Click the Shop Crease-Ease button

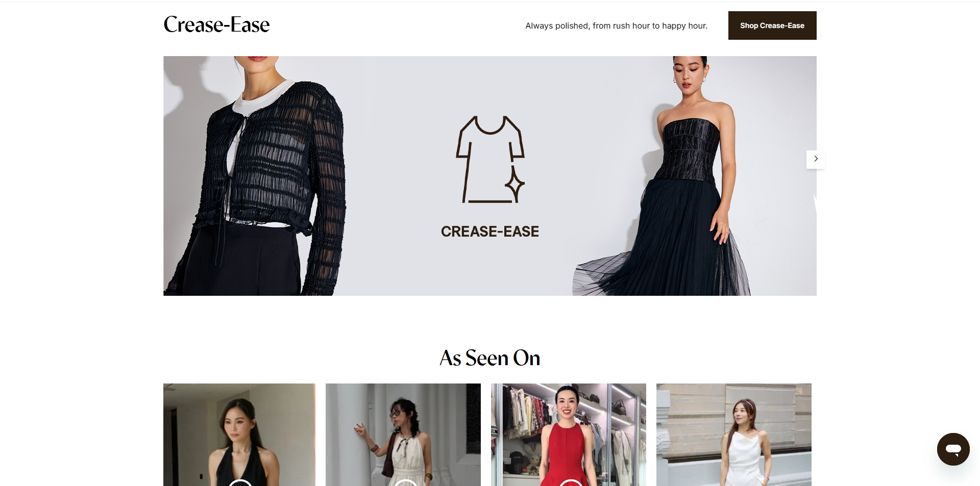(772, 25)
